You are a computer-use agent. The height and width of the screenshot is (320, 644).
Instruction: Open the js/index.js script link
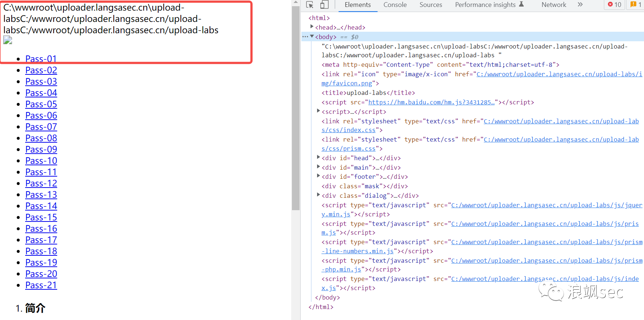click(x=545, y=279)
